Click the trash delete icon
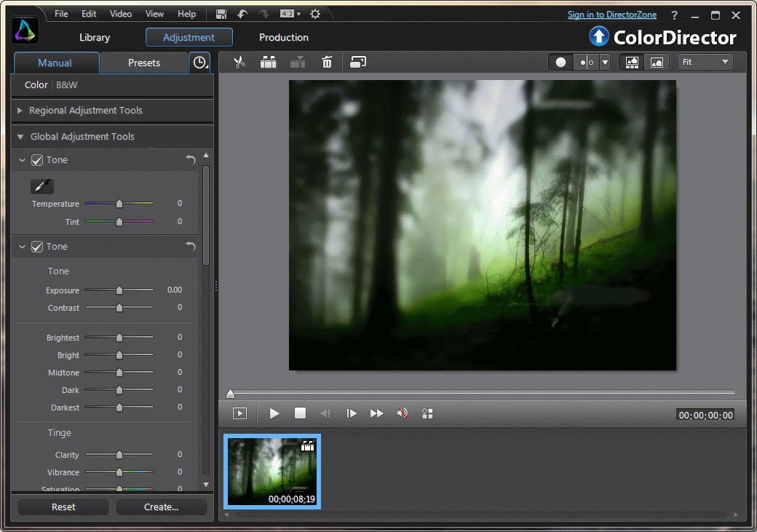 click(327, 63)
